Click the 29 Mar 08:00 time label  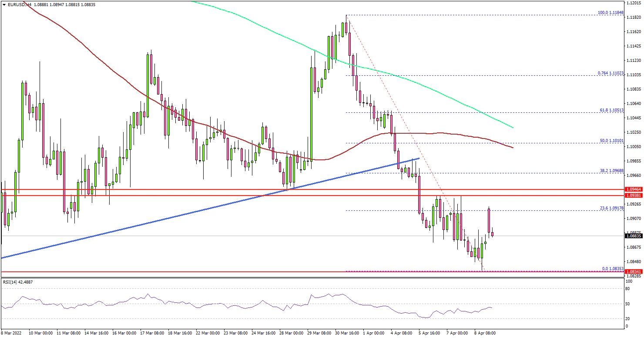pyautogui.click(x=319, y=333)
